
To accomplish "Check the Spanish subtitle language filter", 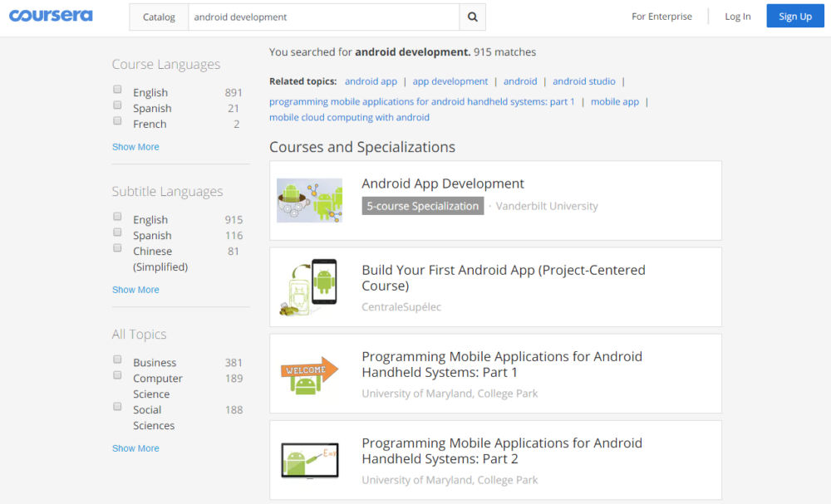I will 117,232.
